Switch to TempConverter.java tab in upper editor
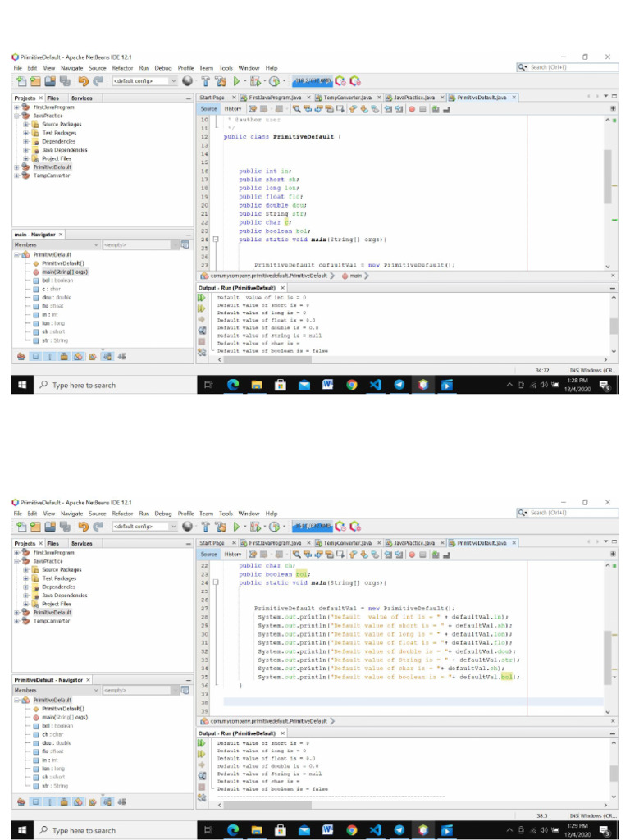 point(347,98)
